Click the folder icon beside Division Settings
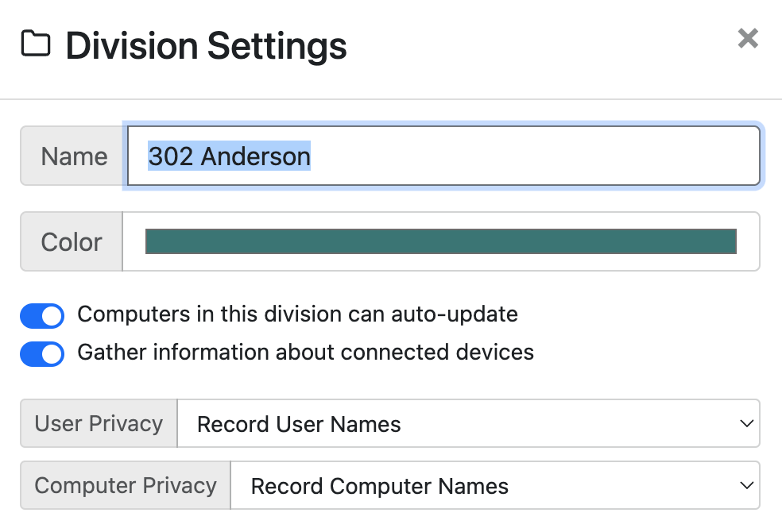The height and width of the screenshot is (532, 782). point(36,44)
